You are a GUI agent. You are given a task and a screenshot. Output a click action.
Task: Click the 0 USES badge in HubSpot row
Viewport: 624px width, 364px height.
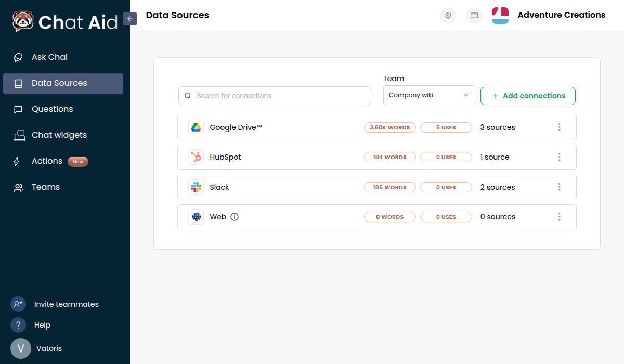(446, 157)
